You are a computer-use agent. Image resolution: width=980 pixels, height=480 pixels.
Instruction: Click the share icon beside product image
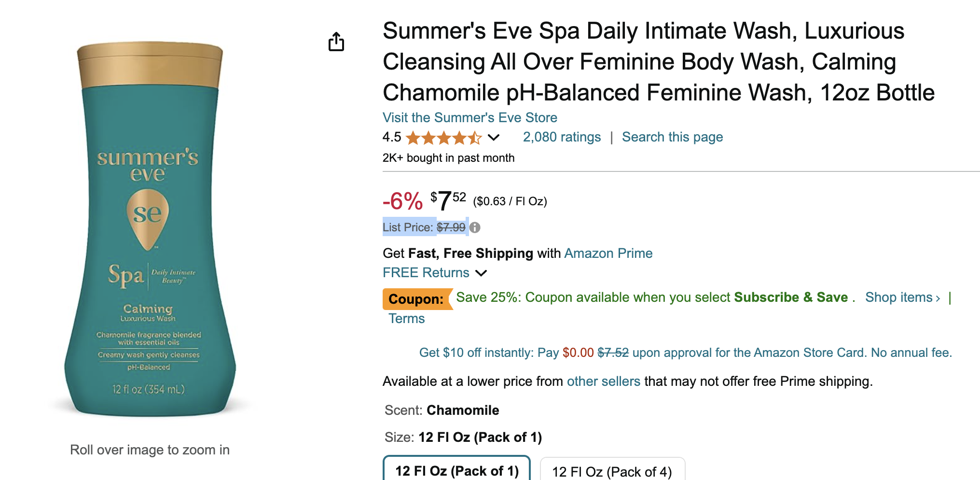click(x=336, y=42)
